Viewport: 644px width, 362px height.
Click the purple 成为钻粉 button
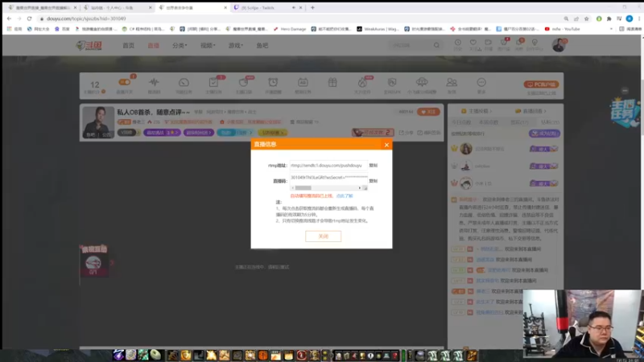click(545, 134)
